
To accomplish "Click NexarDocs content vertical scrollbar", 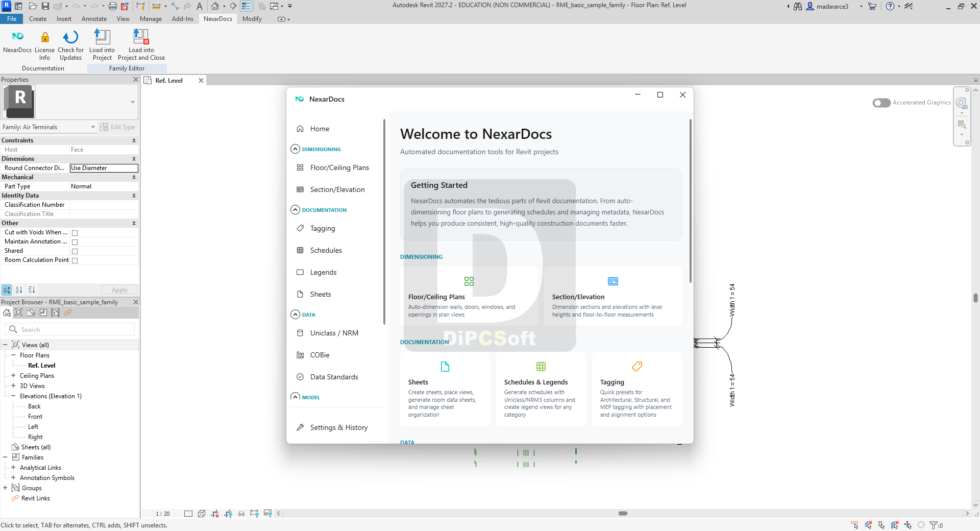I will pyautogui.click(x=691, y=201).
